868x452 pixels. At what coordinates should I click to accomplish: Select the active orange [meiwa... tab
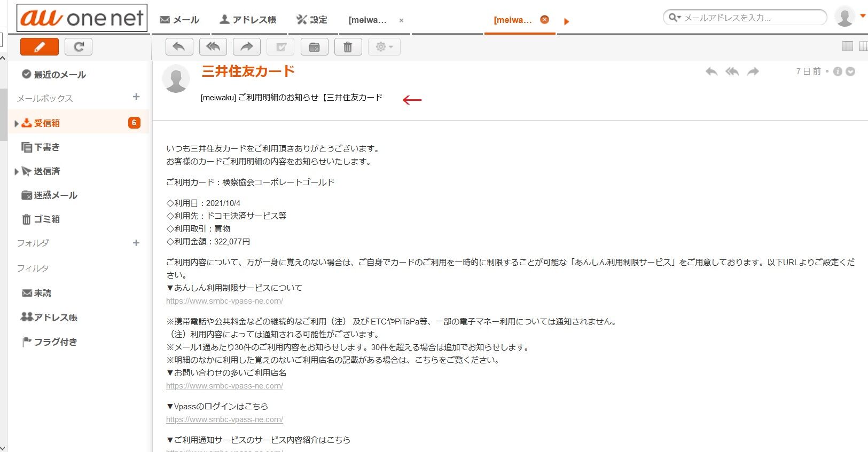(x=513, y=20)
